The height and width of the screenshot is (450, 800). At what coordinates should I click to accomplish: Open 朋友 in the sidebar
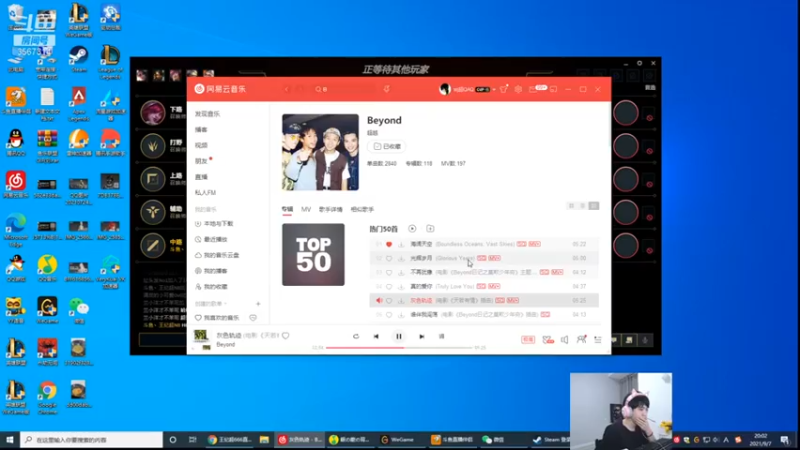[201, 161]
